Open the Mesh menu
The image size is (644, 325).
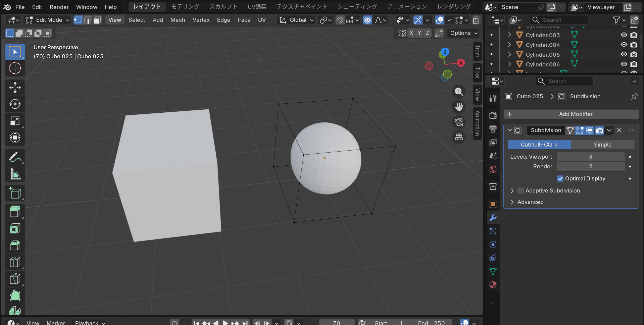pyautogui.click(x=178, y=20)
